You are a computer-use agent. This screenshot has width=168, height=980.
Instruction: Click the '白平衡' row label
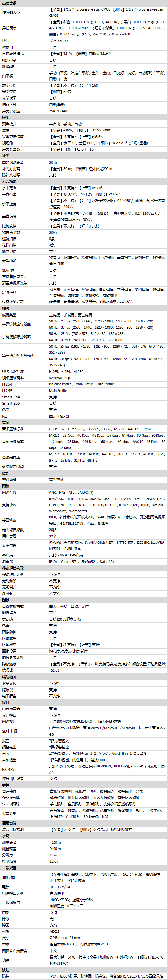pos(7,76)
